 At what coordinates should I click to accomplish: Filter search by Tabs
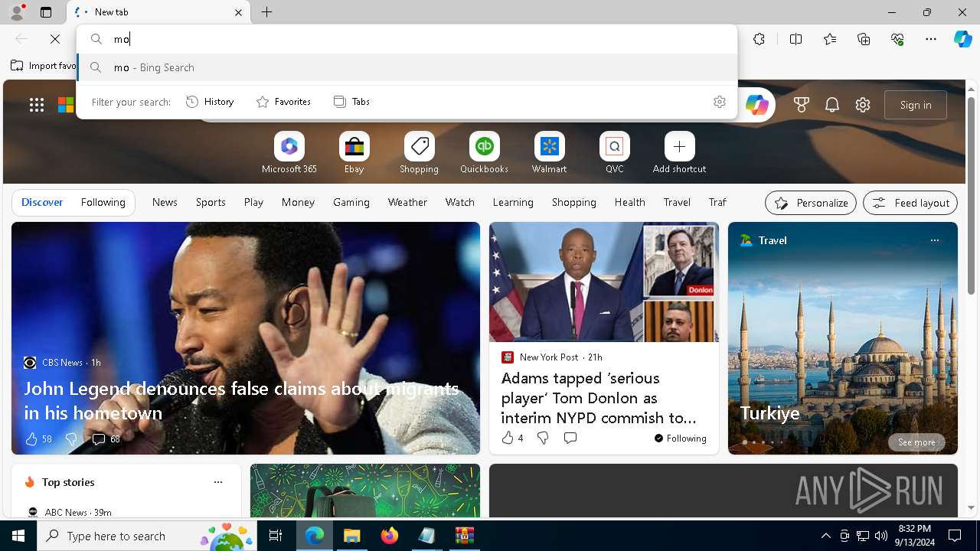pyautogui.click(x=351, y=101)
